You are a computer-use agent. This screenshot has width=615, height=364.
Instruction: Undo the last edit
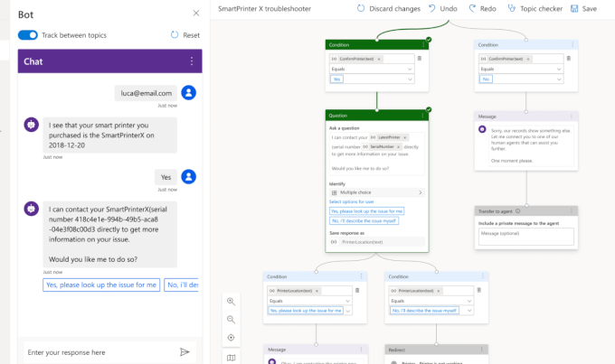coord(443,9)
